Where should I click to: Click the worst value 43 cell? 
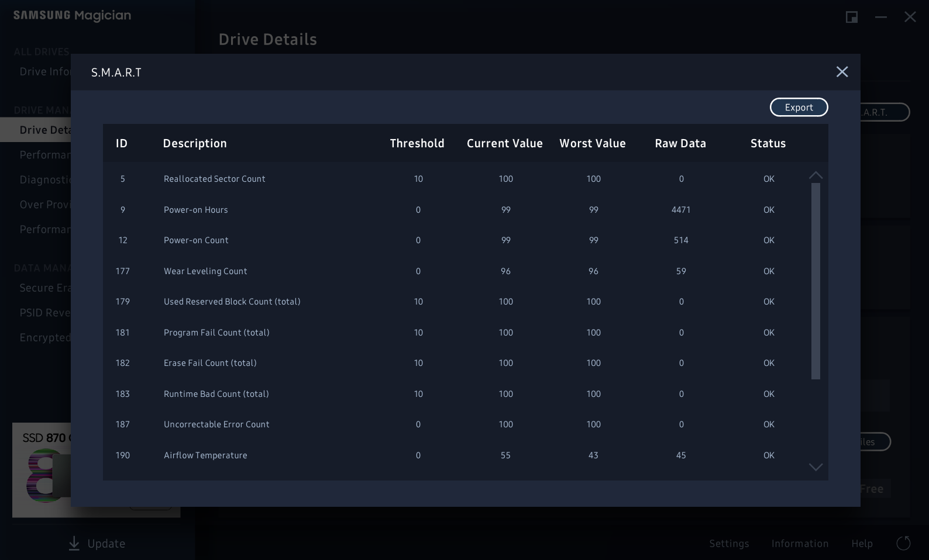pyautogui.click(x=593, y=455)
